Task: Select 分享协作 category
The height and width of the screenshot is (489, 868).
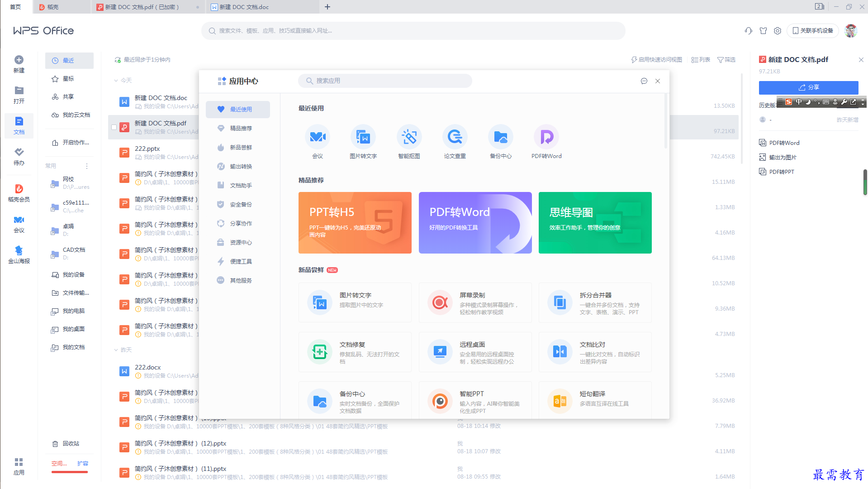Action: pyautogui.click(x=238, y=224)
